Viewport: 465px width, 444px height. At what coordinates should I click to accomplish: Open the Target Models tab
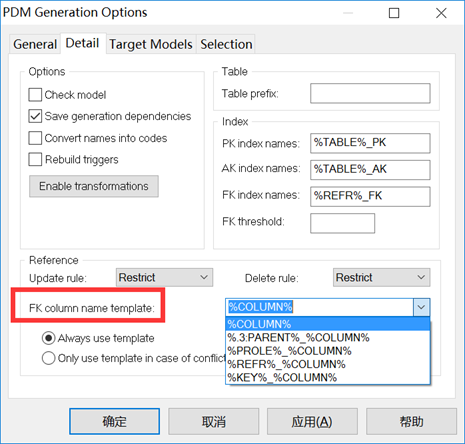point(151,44)
